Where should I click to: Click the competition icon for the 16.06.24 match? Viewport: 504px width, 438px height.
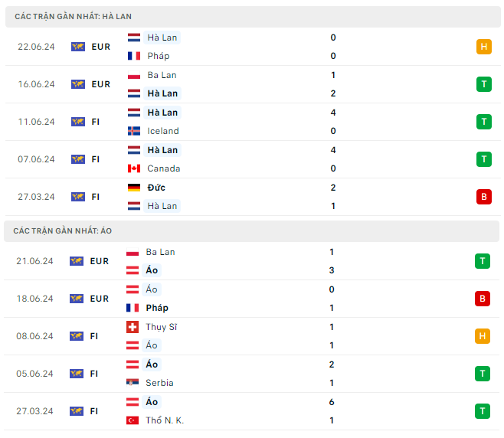[77, 84]
